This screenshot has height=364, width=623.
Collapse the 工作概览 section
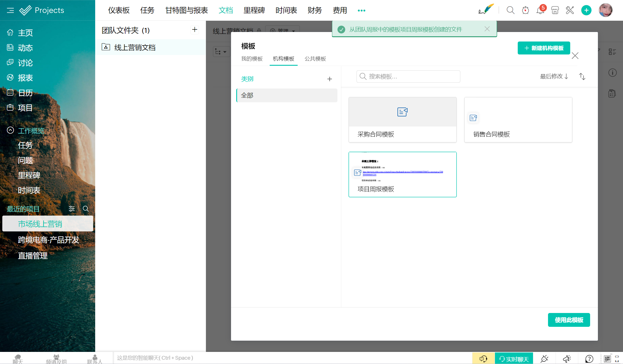point(10,130)
